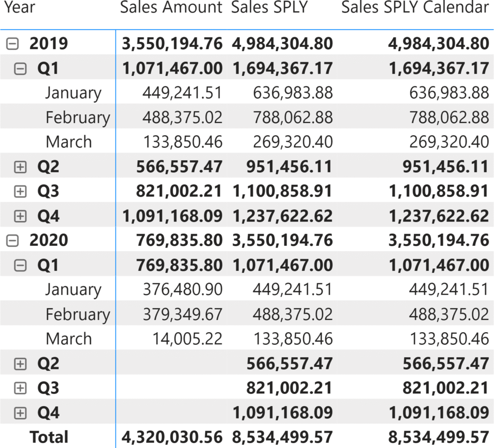Image resolution: width=494 pixels, height=448 pixels.
Task: Expand Q4 under 2020
Action: pos(20,413)
